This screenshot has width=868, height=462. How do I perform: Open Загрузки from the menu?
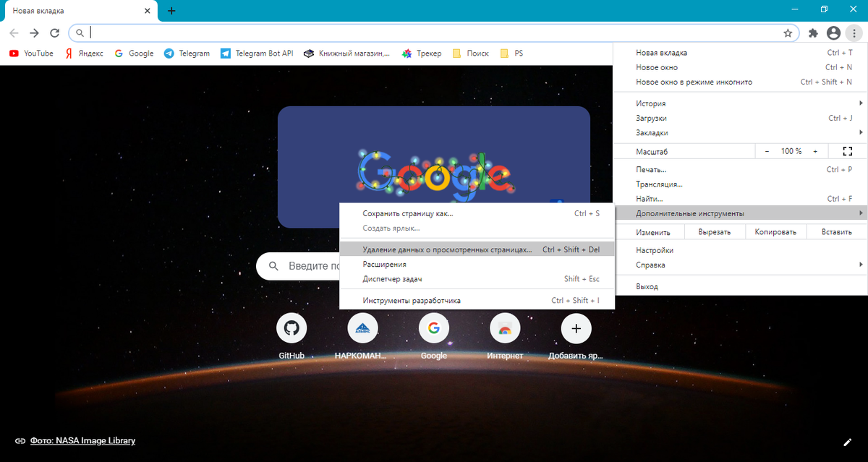[740, 118]
